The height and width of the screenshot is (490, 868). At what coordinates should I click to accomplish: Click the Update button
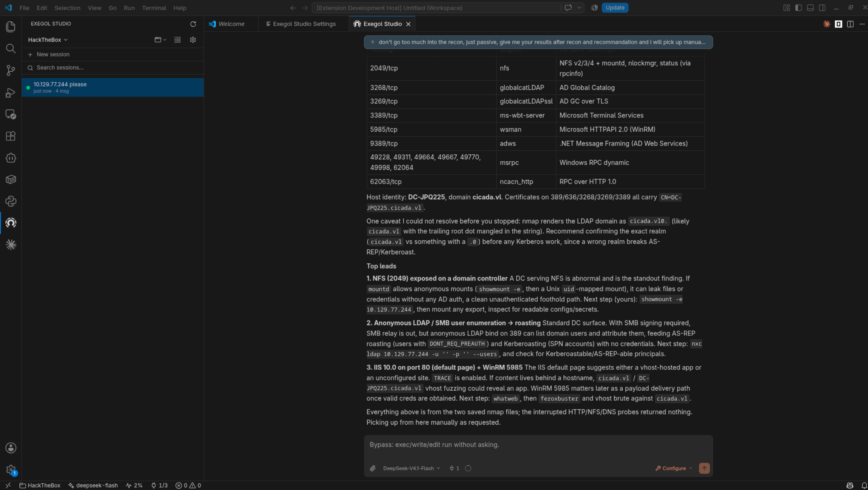(615, 7)
